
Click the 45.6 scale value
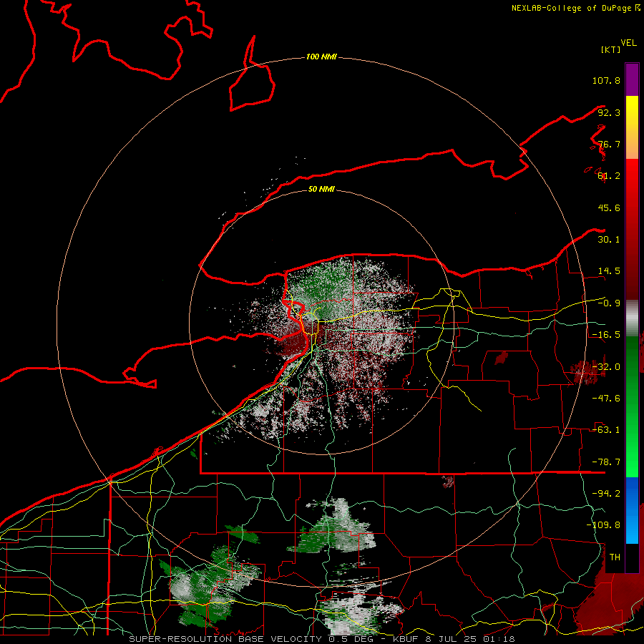[609, 208]
